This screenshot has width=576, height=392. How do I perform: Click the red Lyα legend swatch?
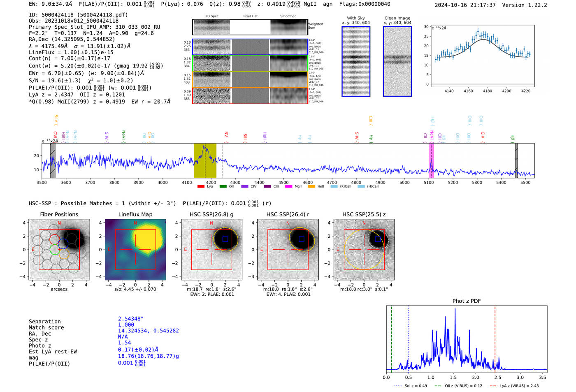tap(201, 186)
